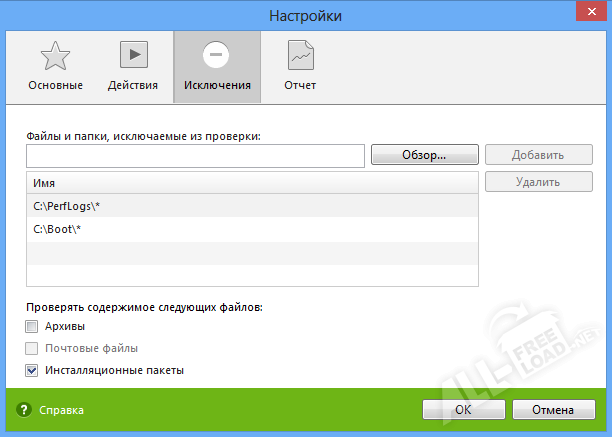612x437 pixels.
Task: Click the report page icon above Отчет
Action: coord(300,55)
